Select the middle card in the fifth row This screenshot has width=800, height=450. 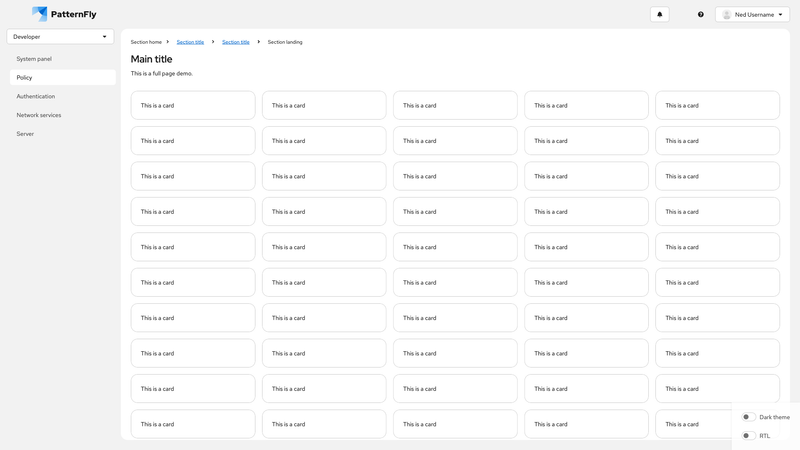(x=455, y=247)
